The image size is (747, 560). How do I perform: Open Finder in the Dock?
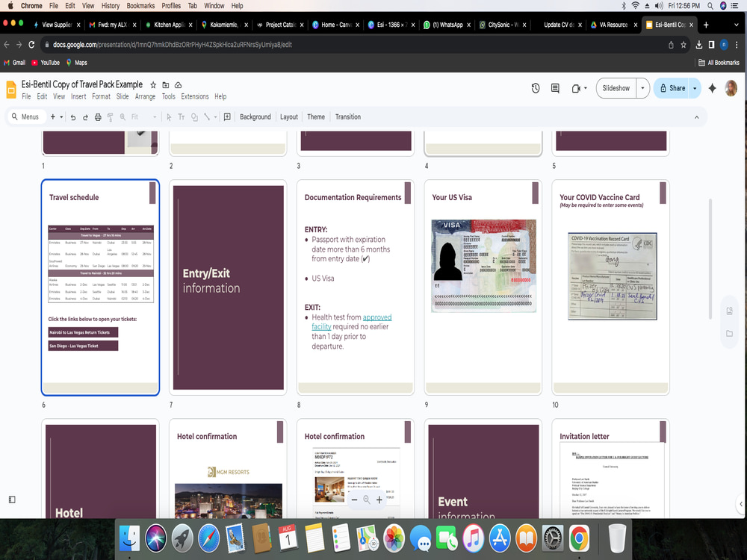tap(129, 538)
